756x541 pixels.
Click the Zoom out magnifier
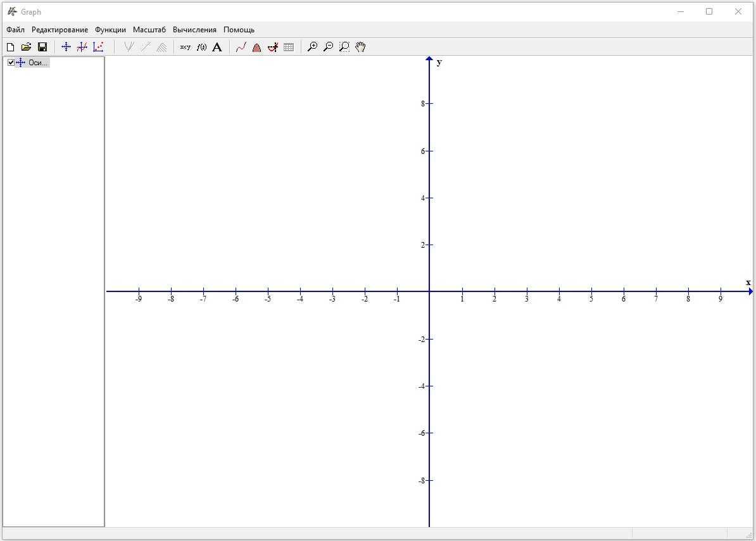pos(328,47)
